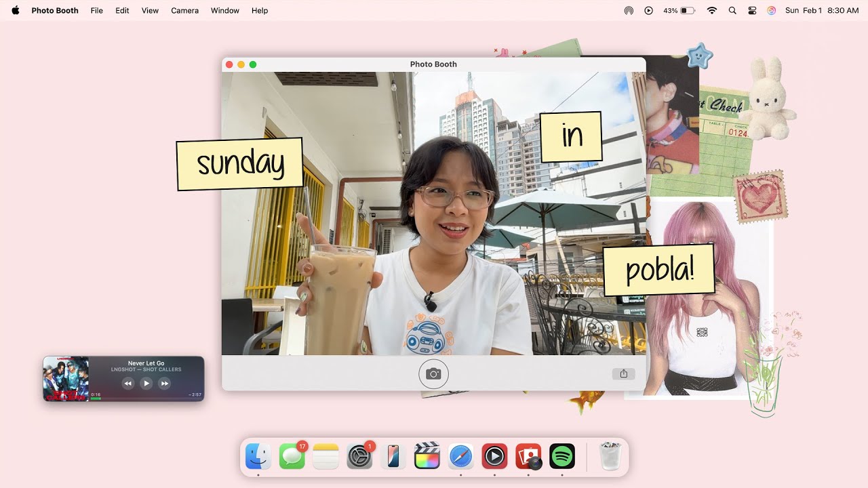868x488 pixels.
Task: Play the Never Let Go track
Action: pos(146,383)
